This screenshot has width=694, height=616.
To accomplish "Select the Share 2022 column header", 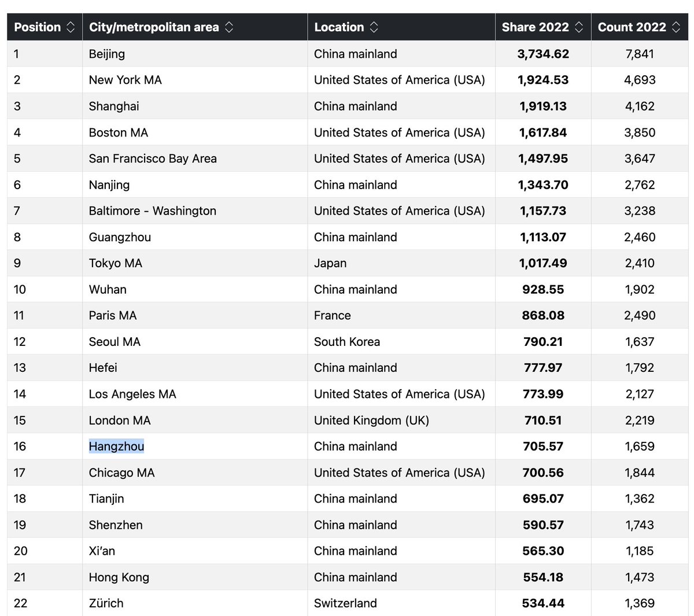I will [x=536, y=27].
